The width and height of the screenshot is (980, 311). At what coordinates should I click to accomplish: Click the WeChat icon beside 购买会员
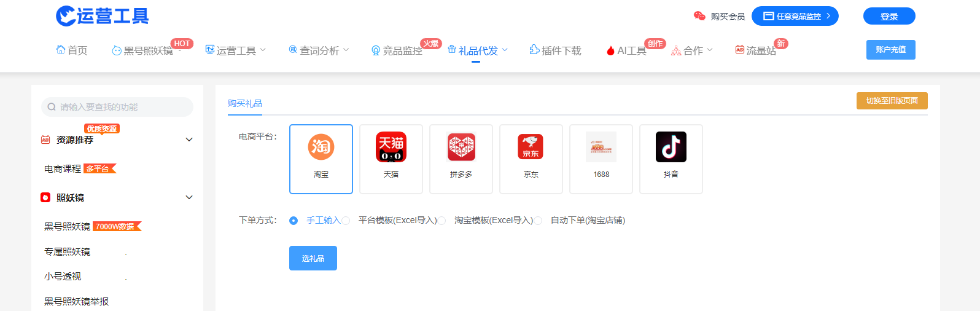tap(699, 16)
